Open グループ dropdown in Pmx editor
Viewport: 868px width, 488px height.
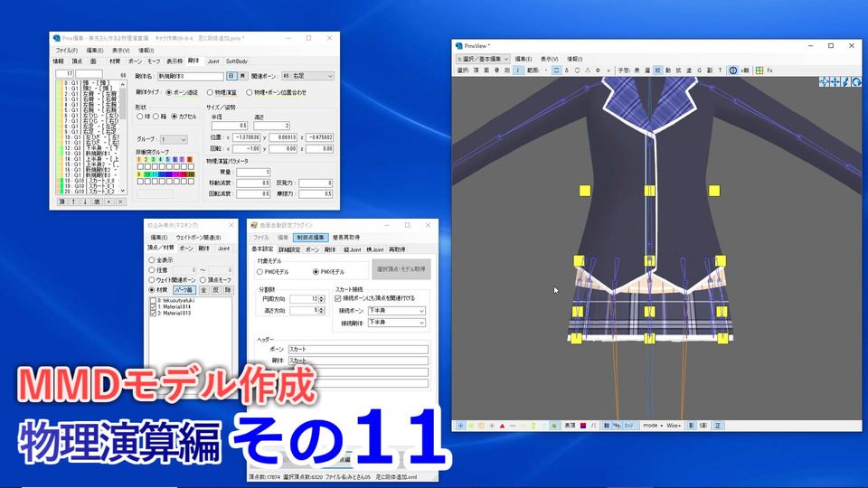[x=174, y=139]
